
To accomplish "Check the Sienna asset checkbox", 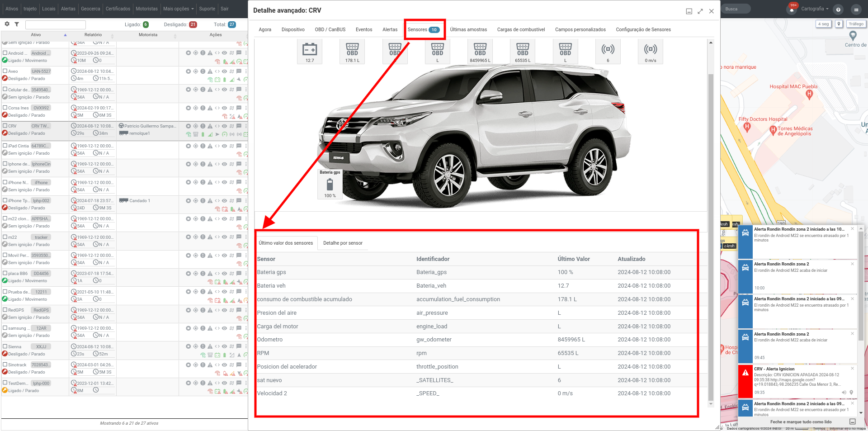I will pos(5,346).
